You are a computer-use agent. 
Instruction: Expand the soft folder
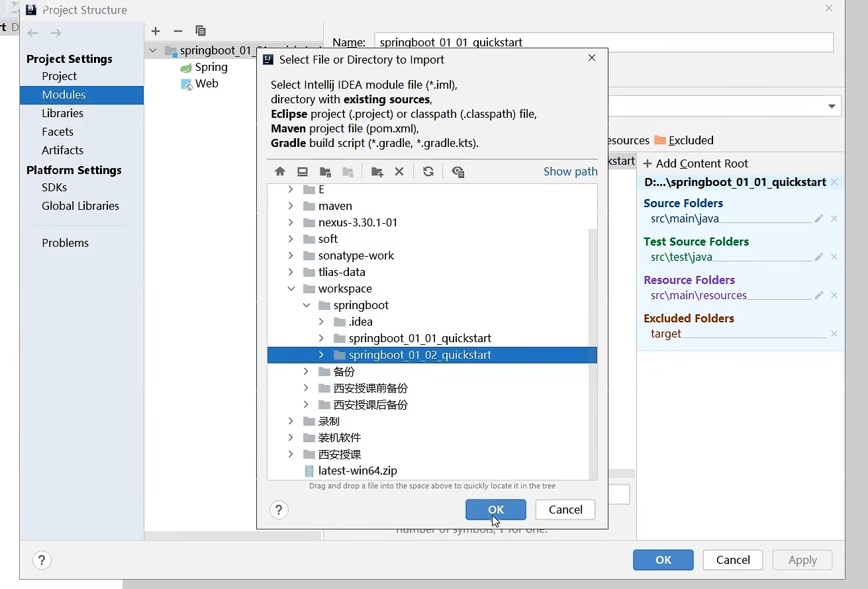coord(291,239)
